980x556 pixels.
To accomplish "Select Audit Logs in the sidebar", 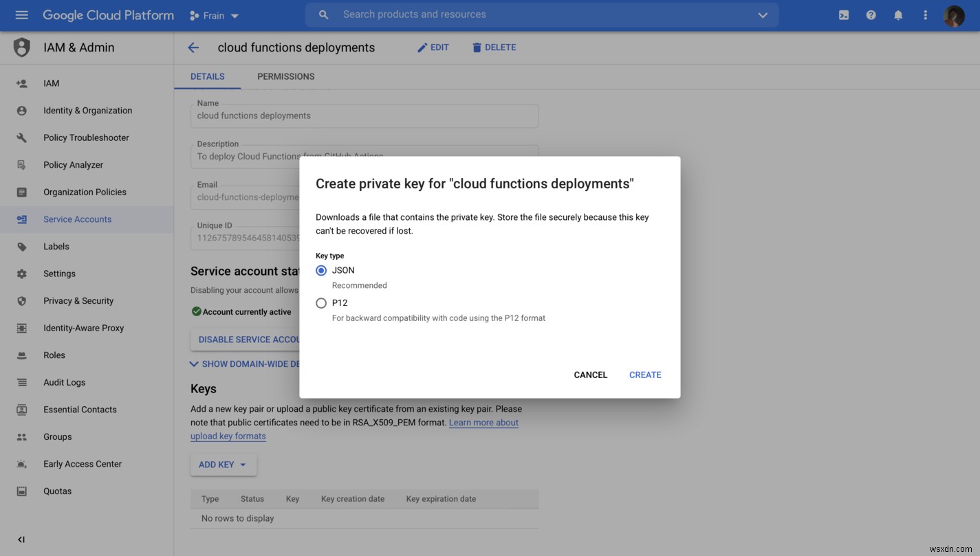I will click(x=64, y=382).
